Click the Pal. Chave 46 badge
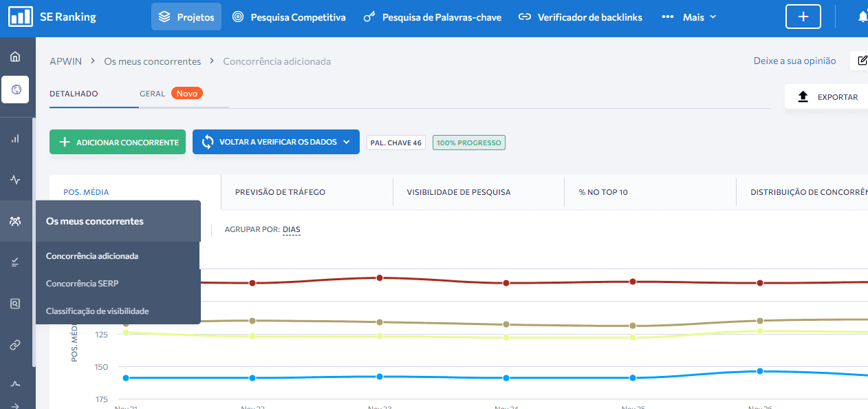Viewport: 868px width, 409px height. pyautogui.click(x=395, y=142)
